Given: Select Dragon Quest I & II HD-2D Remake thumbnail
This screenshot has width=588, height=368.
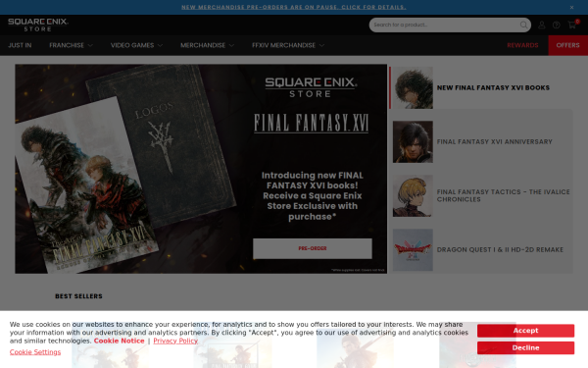Looking at the screenshot, I should [413, 250].
